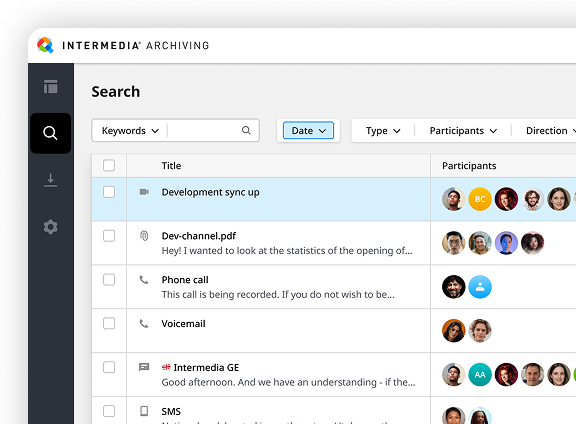Open the Type filter dropdown
The width and height of the screenshot is (576, 424).
[383, 131]
